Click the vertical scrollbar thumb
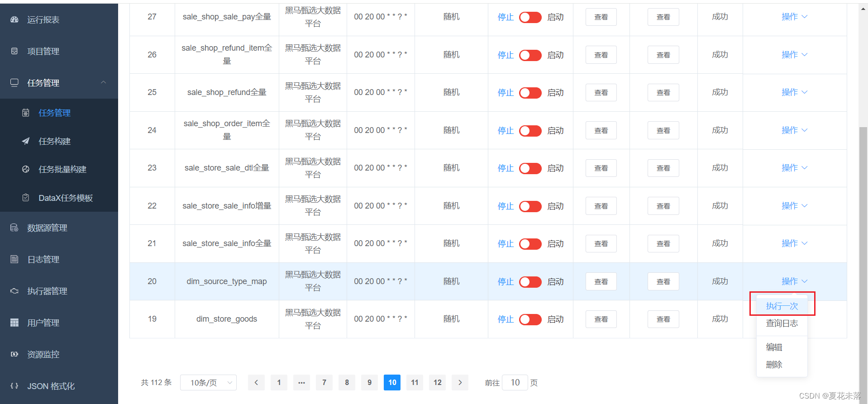The width and height of the screenshot is (868, 404). pyautogui.click(x=863, y=265)
